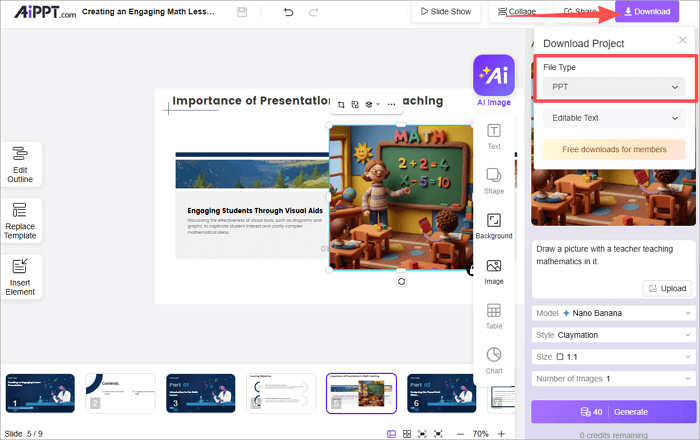
Task: Open the Background tool
Action: pyautogui.click(x=494, y=226)
